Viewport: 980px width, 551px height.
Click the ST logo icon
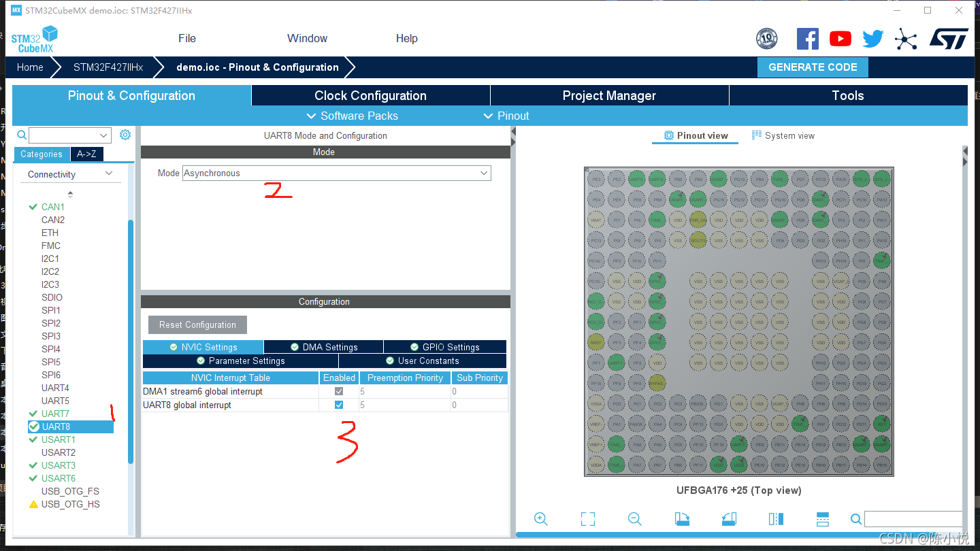(x=949, y=39)
